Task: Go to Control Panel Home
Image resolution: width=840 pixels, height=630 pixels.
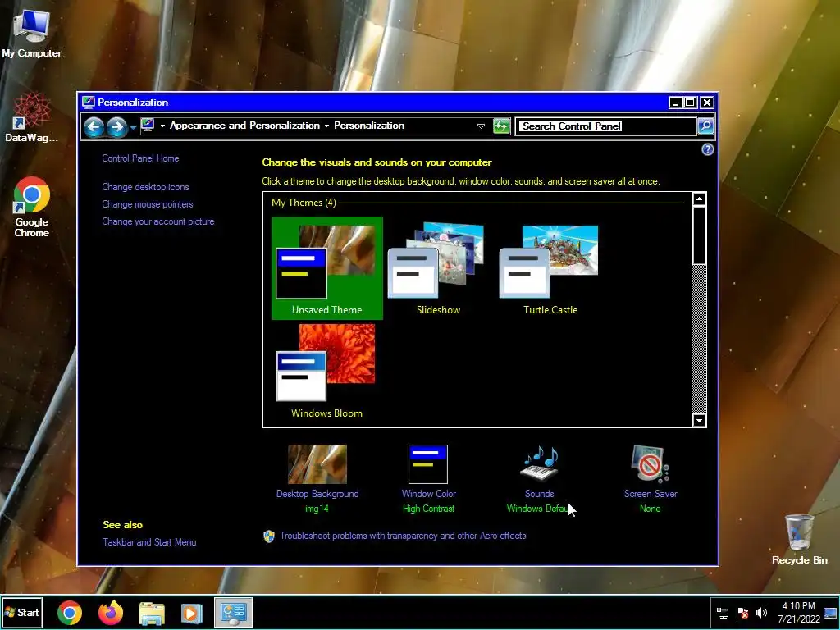Action: click(140, 158)
